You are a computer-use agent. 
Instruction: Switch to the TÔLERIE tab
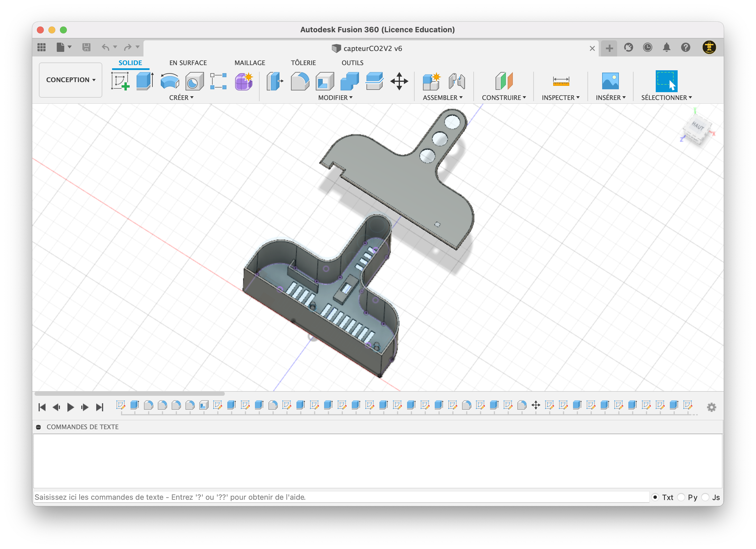[x=303, y=63]
